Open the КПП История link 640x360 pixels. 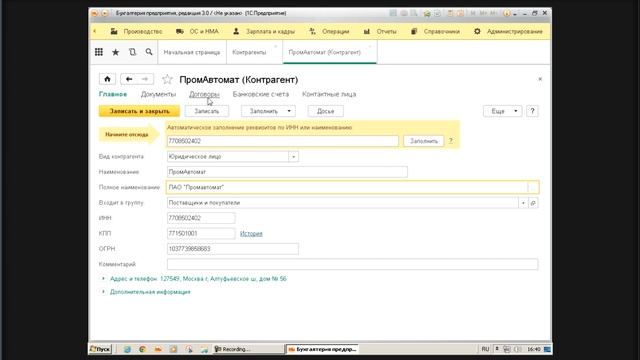tap(251, 233)
